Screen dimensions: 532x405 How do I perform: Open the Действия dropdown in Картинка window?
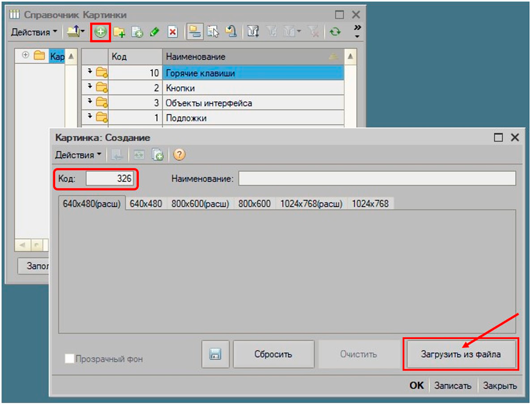click(x=78, y=155)
